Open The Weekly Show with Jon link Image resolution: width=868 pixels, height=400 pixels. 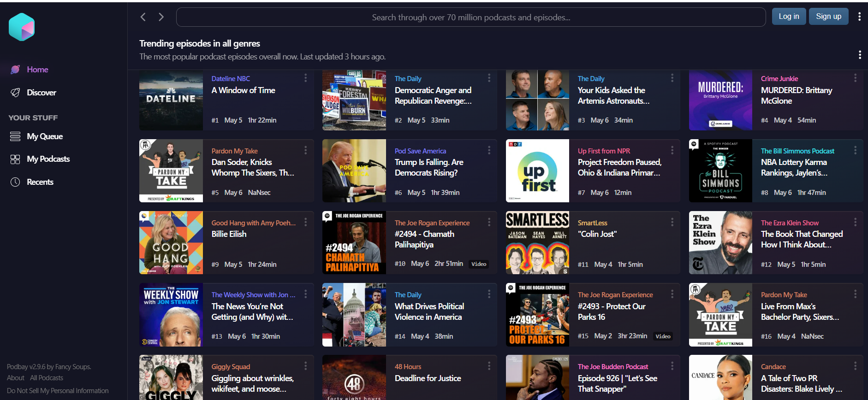tap(253, 295)
